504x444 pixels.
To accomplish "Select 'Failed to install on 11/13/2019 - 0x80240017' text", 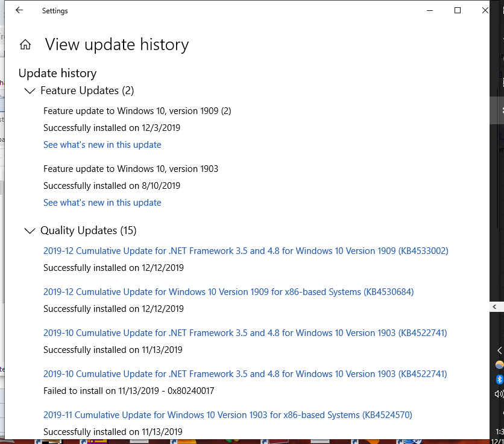I will [x=129, y=391].
